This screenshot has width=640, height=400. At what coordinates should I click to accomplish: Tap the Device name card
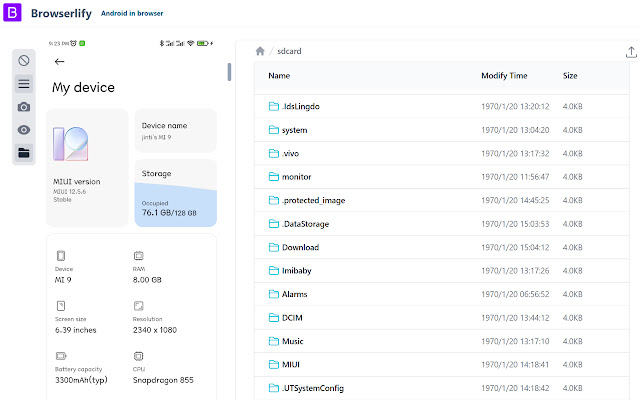tap(175, 131)
